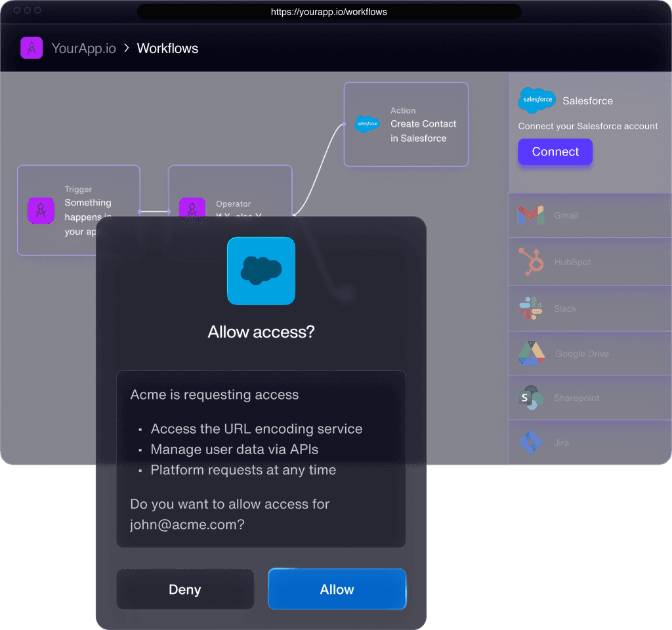Open the Google Drive icon
The height and width of the screenshot is (630, 672).
coord(530,354)
